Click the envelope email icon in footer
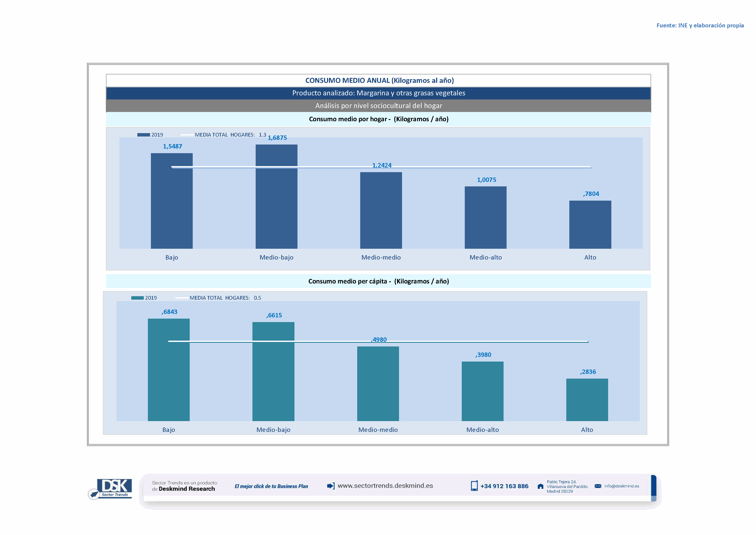 pyautogui.click(x=598, y=486)
